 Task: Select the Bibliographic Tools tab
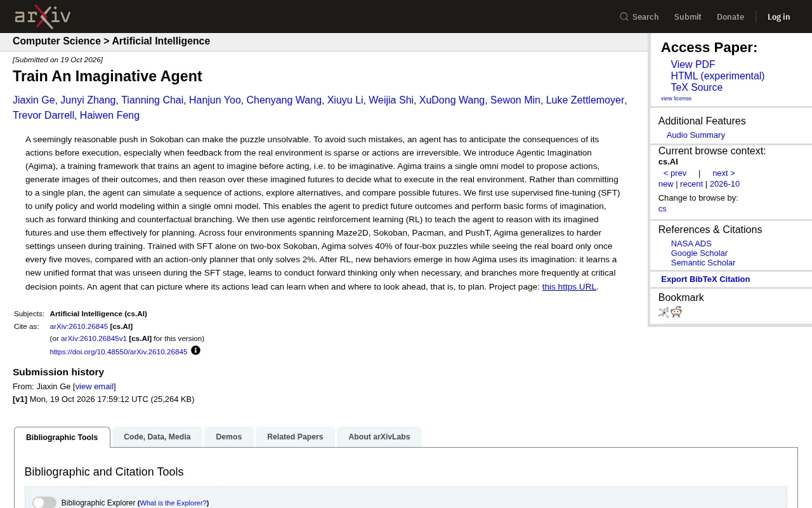pos(62,438)
